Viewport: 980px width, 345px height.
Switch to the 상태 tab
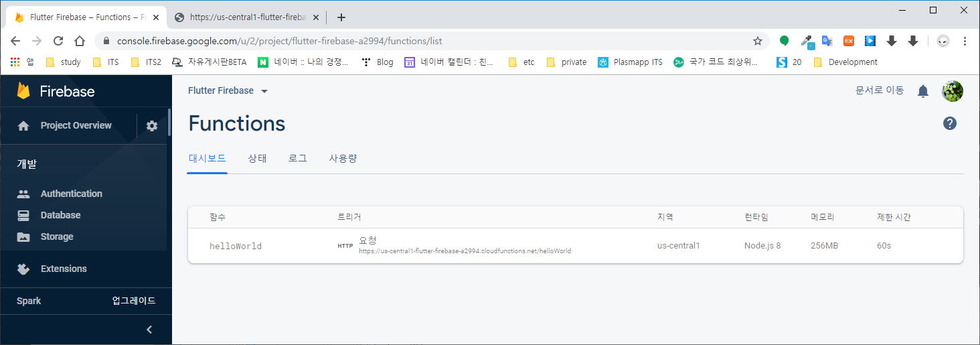[x=257, y=159]
